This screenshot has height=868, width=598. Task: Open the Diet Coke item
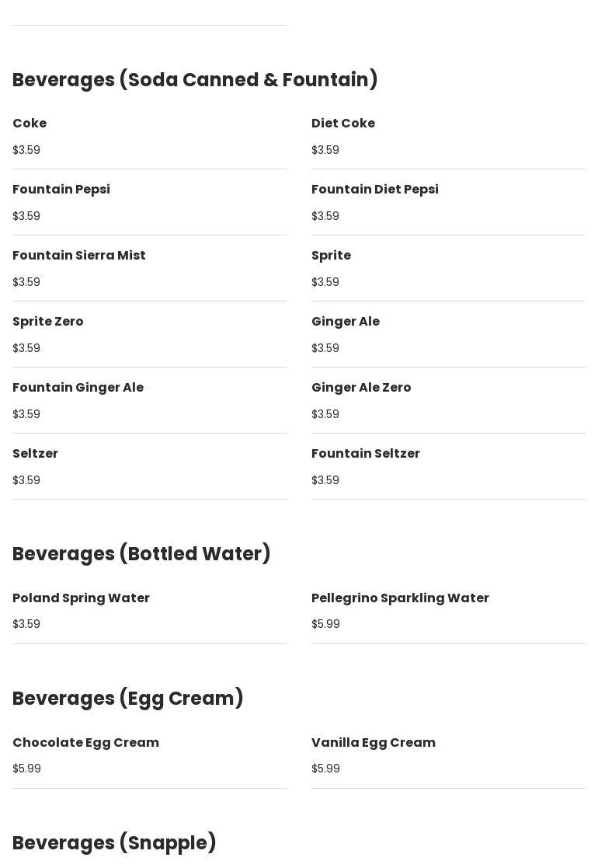[x=342, y=124]
